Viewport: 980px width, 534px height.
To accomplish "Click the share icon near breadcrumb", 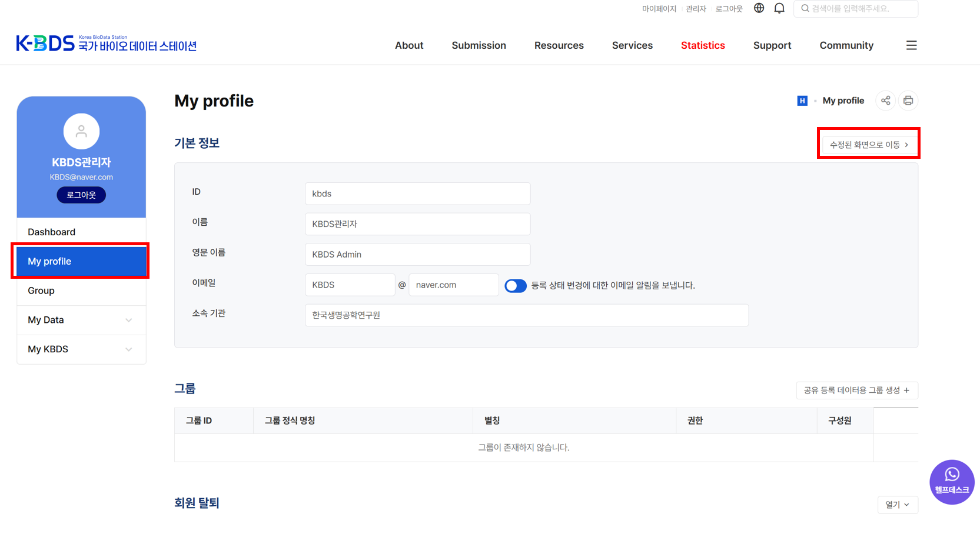I will click(x=885, y=101).
